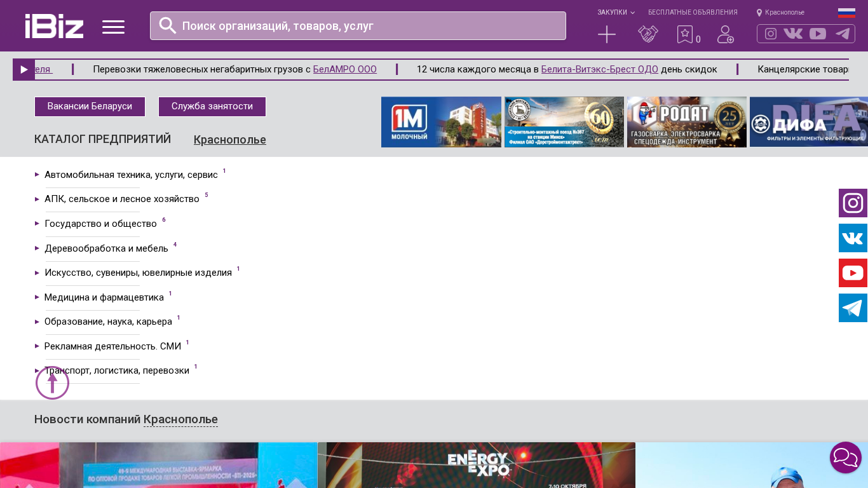Screen dimensions: 868x488
Task: Open Рекламная деятельность. СМИ category
Action: [113, 346]
